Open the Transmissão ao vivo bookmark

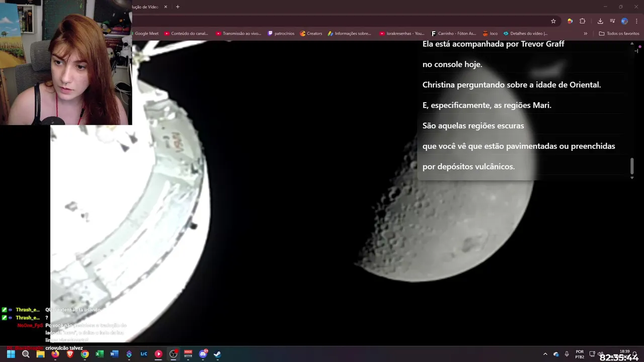(x=238, y=34)
